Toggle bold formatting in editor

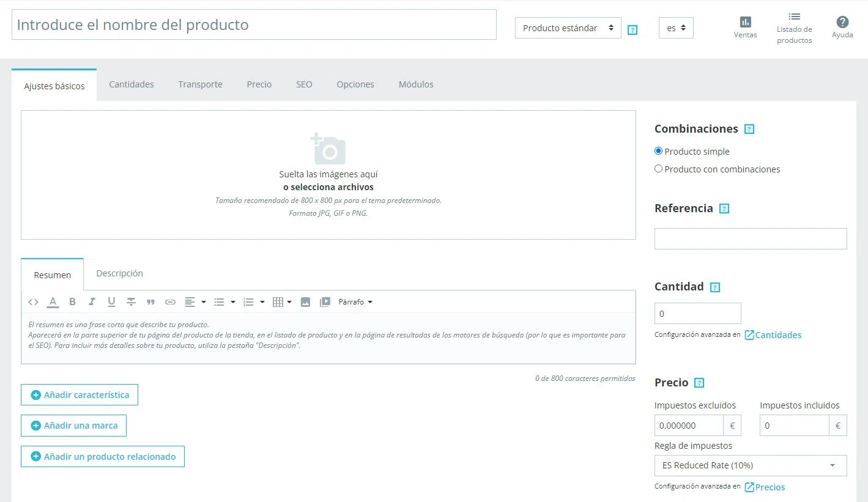(x=72, y=302)
